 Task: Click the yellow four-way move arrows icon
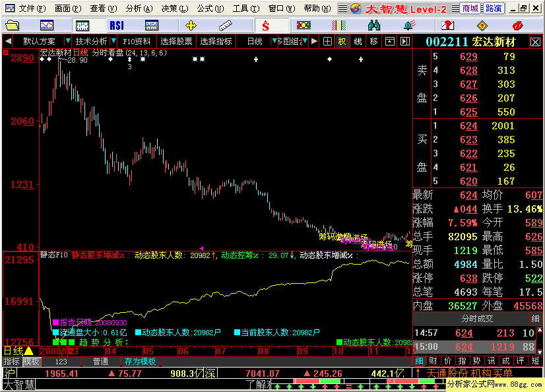[x=191, y=25]
